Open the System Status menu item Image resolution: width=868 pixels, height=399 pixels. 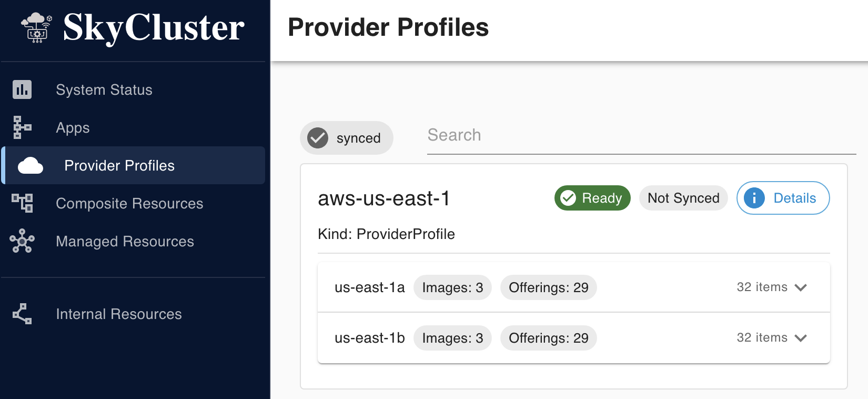point(104,89)
